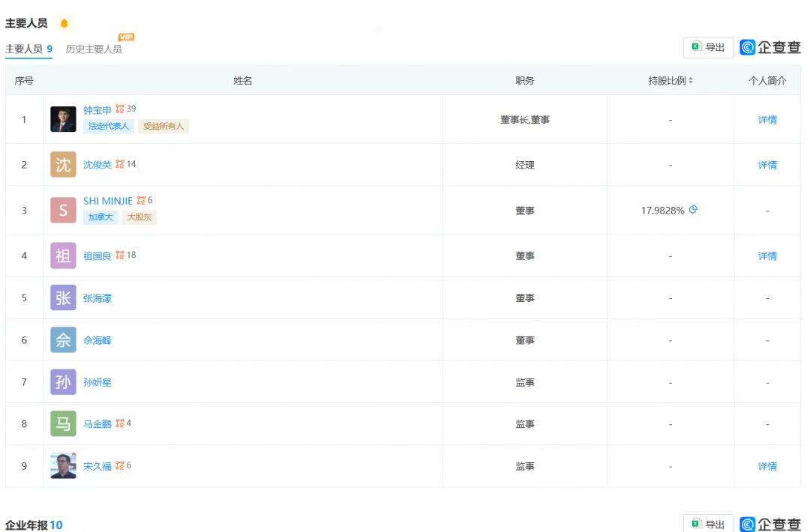Image resolution: width=810 pixels, height=532 pixels.
Task: View 详情 for 宋久福
Action: tap(767, 466)
